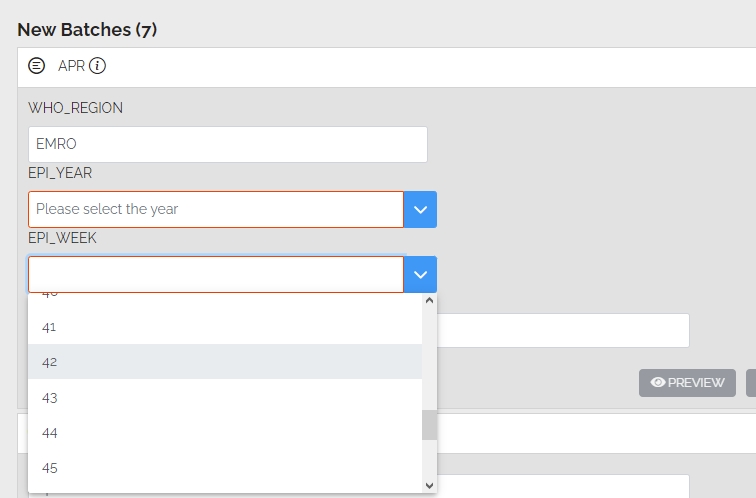Choose week 45 from EPI_WEEK list
The image size is (756, 498).
pyautogui.click(x=225, y=468)
